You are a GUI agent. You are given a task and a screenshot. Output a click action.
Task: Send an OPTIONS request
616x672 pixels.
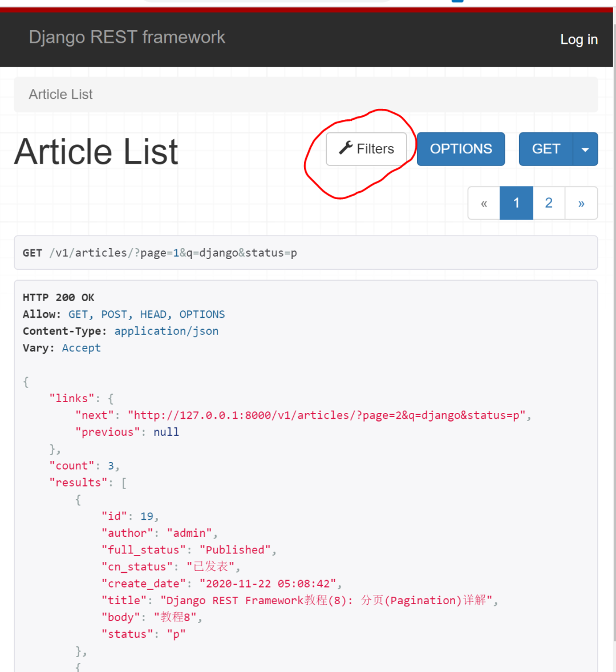click(461, 149)
